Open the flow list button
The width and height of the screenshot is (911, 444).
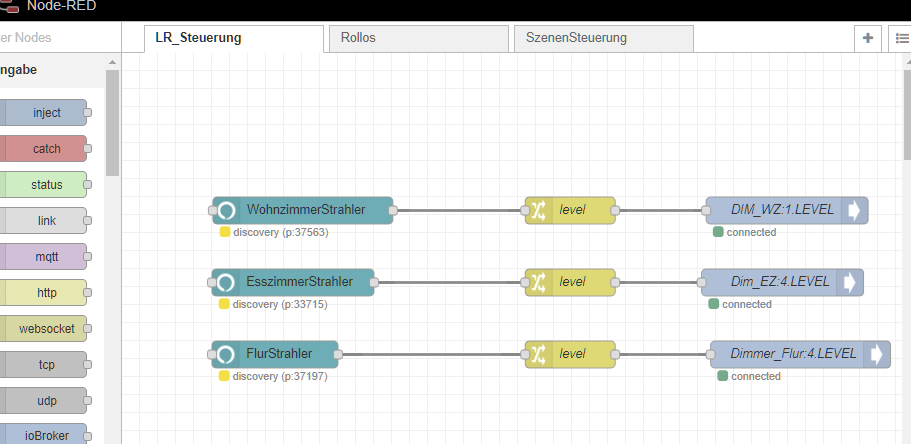tap(901, 38)
